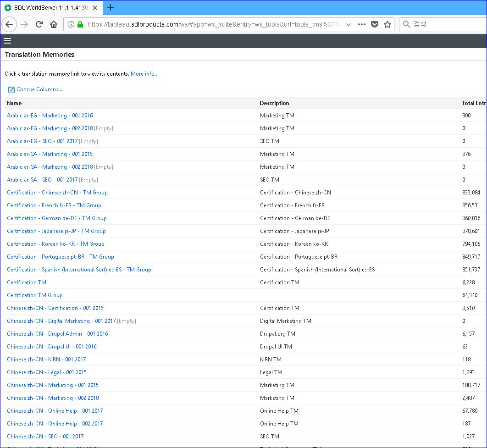
Task: Select the SDL WorldServer browser tab
Action: point(51,8)
